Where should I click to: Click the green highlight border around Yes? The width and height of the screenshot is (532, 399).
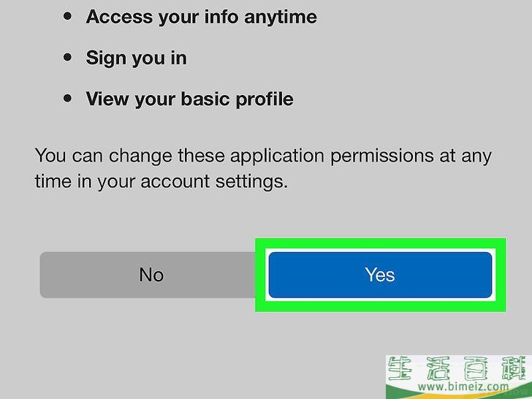381,243
